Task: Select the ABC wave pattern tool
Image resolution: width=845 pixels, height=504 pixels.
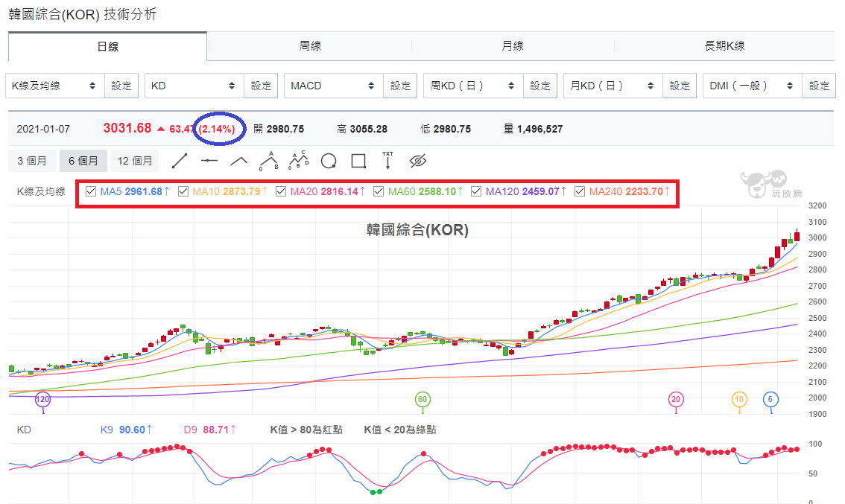Action: click(x=269, y=161)
